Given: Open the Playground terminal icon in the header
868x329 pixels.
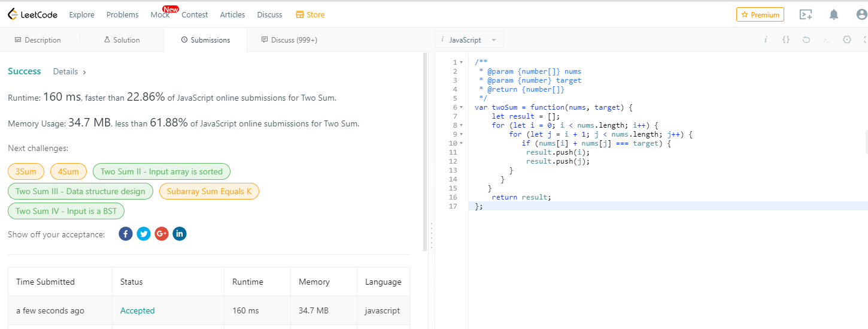Looking at the screenshot, I should [x=806, y=14].
